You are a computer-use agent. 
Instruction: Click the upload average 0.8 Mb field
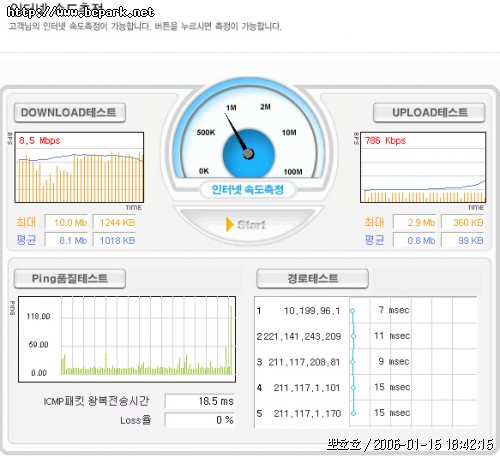pyautogui.click(x=415, y=240)
